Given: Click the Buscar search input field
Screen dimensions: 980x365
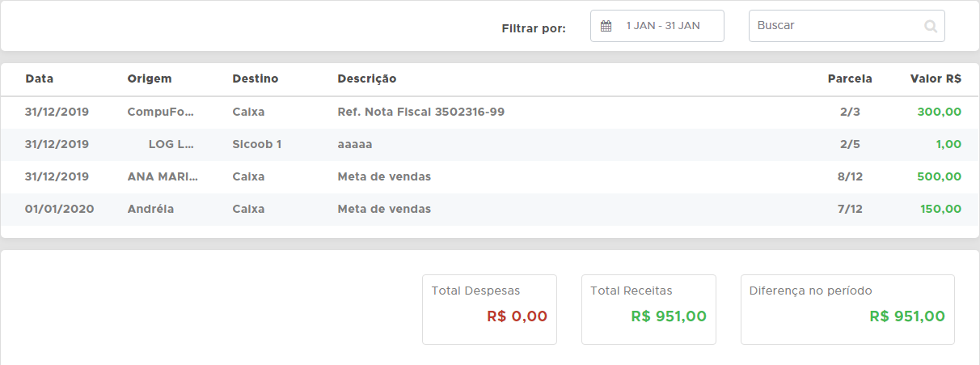Looking at the screenshot, I should pyautogui.click(x=837, y=26).
